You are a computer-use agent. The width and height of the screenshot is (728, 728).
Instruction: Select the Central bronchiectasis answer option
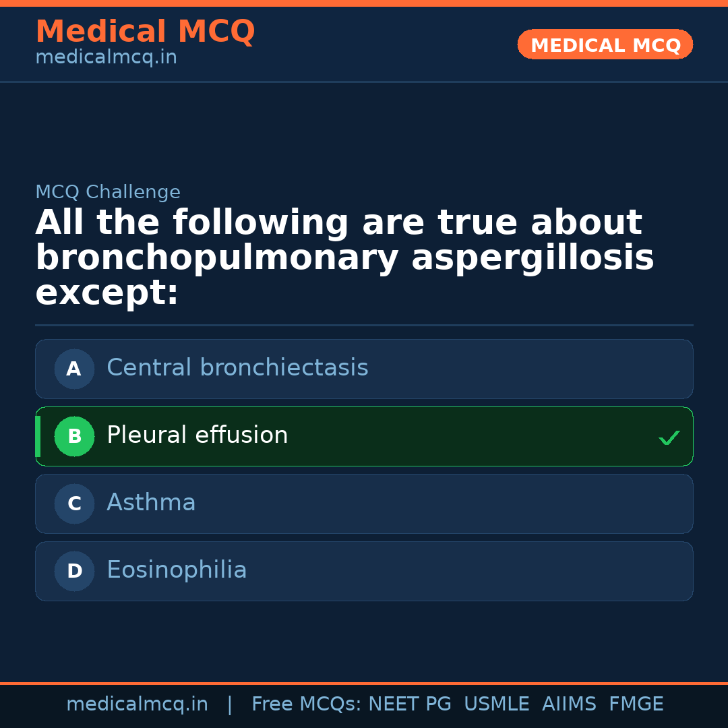[x=237, y=368]
